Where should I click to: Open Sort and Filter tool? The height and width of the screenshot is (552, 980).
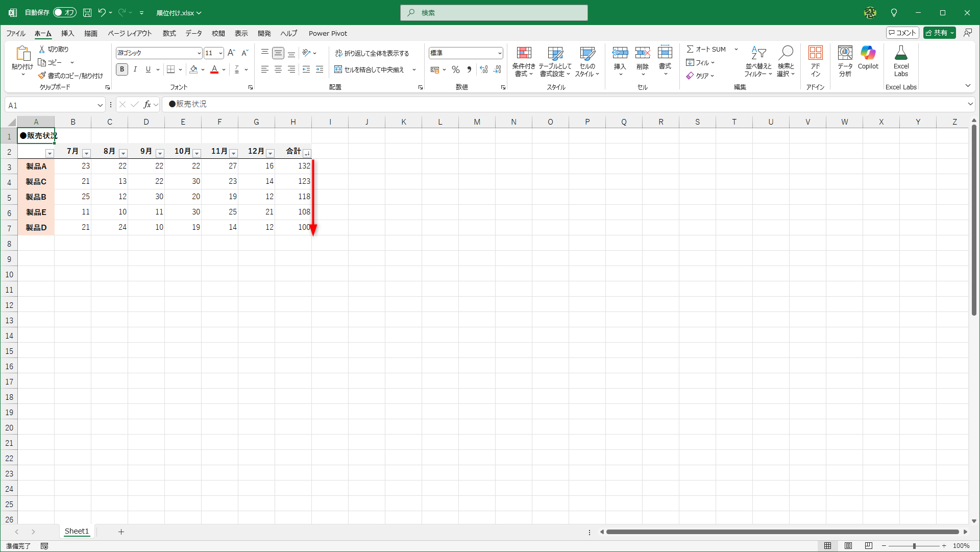pos(758,53)
